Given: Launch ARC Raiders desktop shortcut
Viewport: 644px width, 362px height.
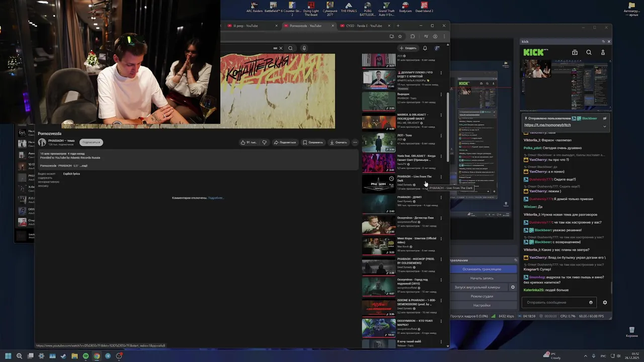Looking at the screenshot, I should (254, 7).
